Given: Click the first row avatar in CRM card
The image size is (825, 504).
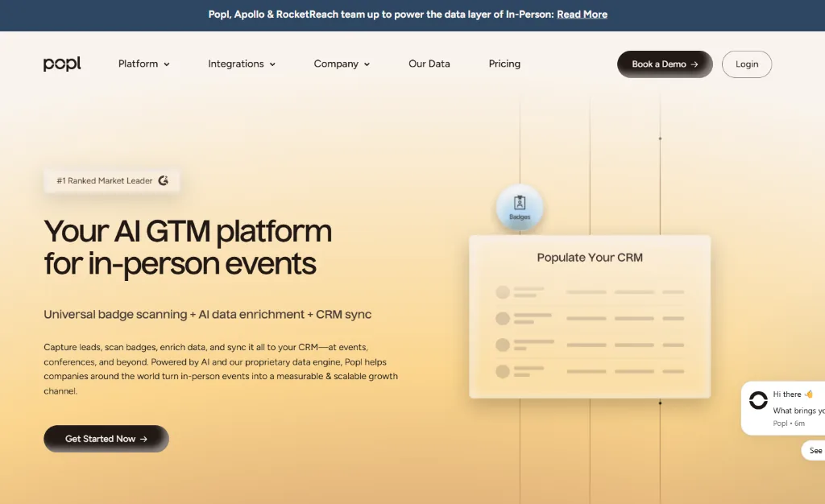Looking at the screenshot, I should coord(503,292).
